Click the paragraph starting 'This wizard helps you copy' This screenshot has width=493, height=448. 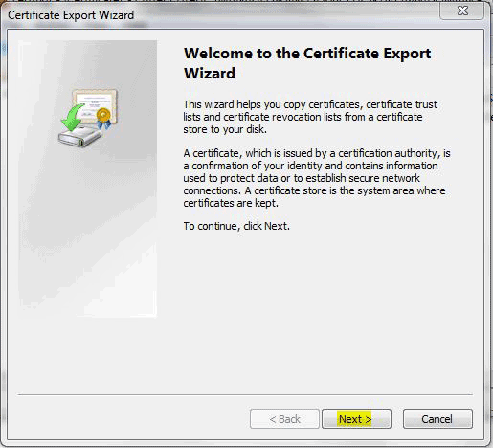click(310, 117)
